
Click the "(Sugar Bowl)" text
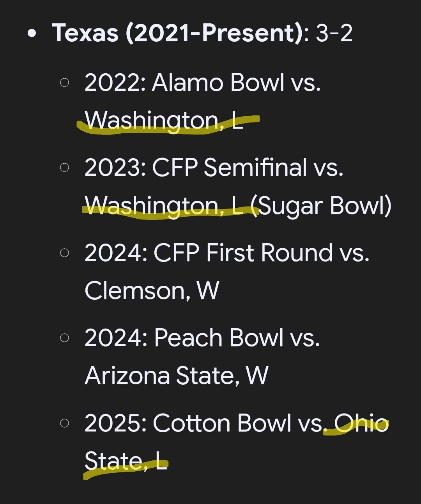point(321,205)
